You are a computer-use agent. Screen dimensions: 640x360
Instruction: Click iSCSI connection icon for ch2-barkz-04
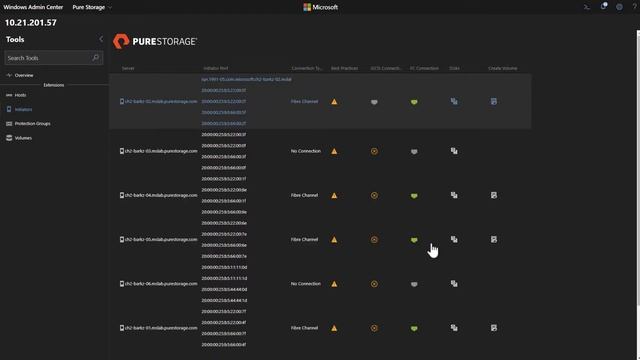pyautogui.click(x=374, y=196)
